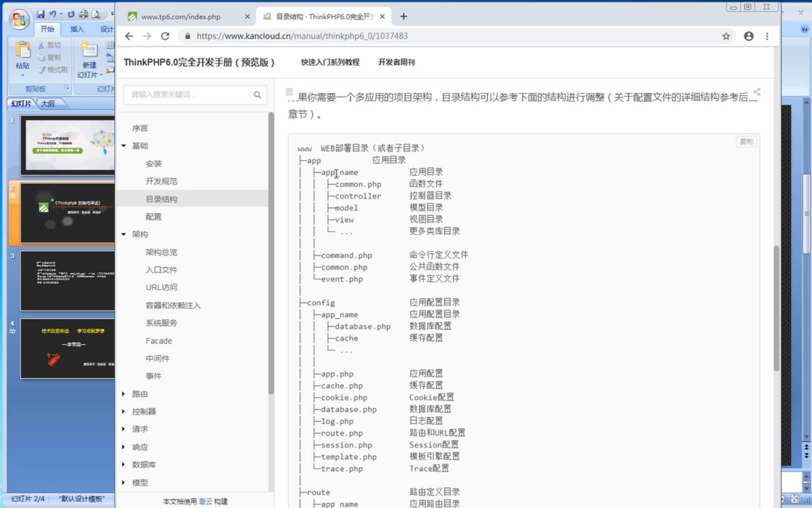Click the 看云 link in sidebar footer
This screenshot has width=812, height=508.
pyautogui.click(x=205, y=502)
